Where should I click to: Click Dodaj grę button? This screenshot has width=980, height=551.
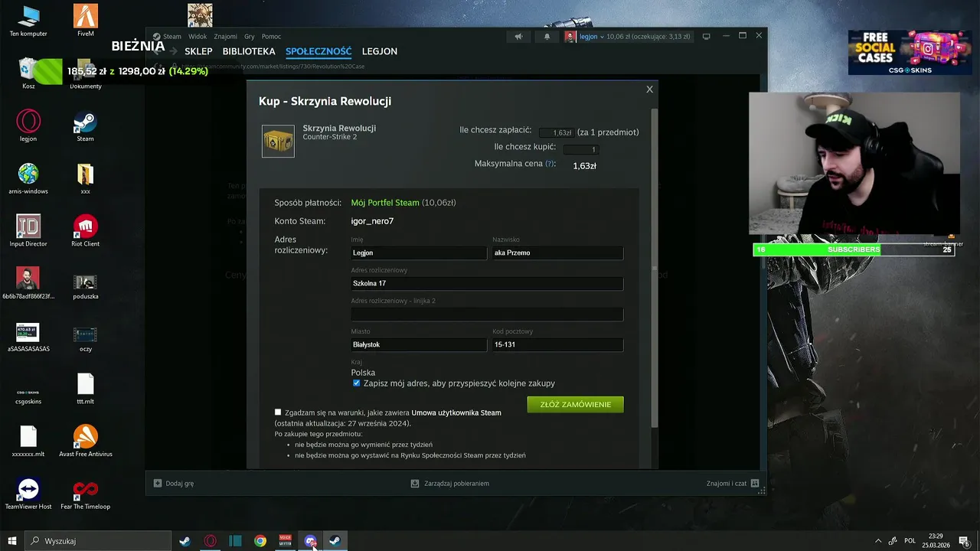click(x=174, y=484)
